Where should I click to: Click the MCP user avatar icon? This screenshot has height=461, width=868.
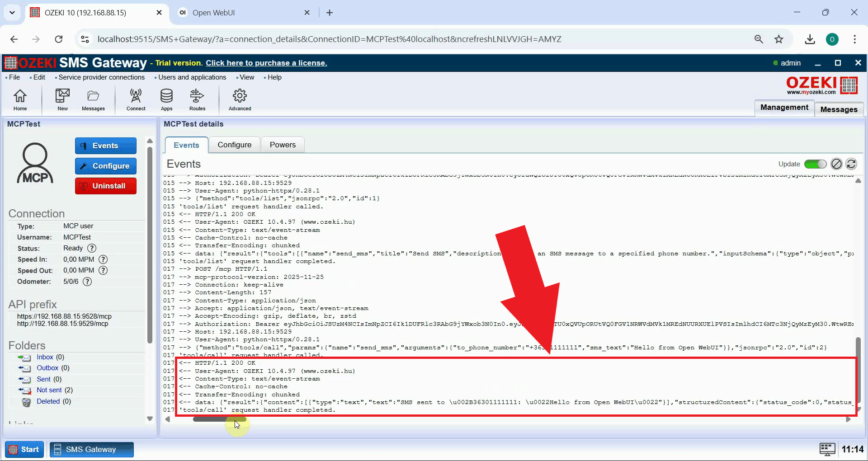35,163
